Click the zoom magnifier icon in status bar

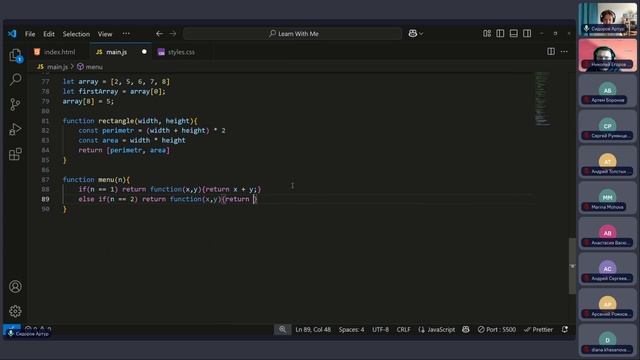coord(282,329)
